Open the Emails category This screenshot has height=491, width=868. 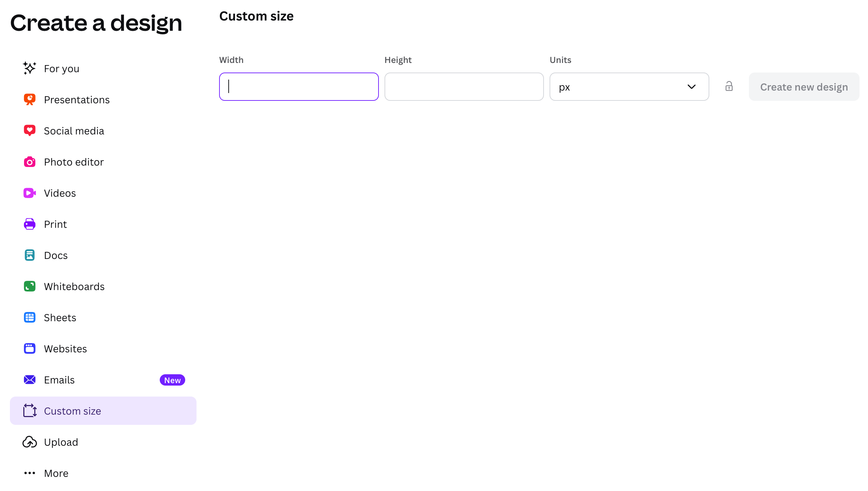59,380
